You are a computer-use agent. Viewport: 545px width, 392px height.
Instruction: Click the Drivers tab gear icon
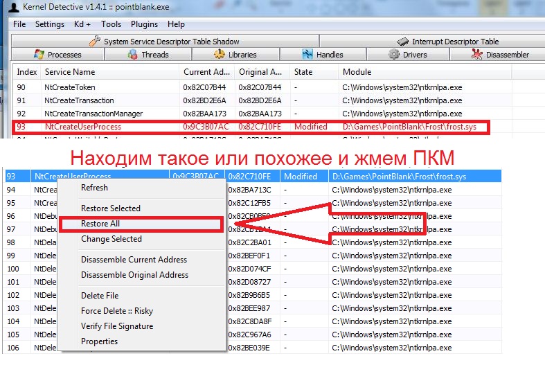pyautogui.click(x=394, y=55)
